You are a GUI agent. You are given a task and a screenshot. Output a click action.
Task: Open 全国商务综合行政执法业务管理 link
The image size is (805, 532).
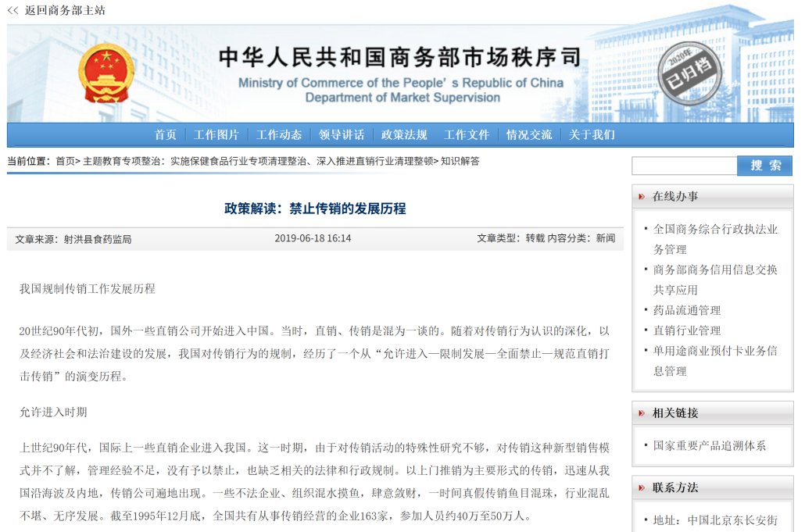click(x=715, y=239)
